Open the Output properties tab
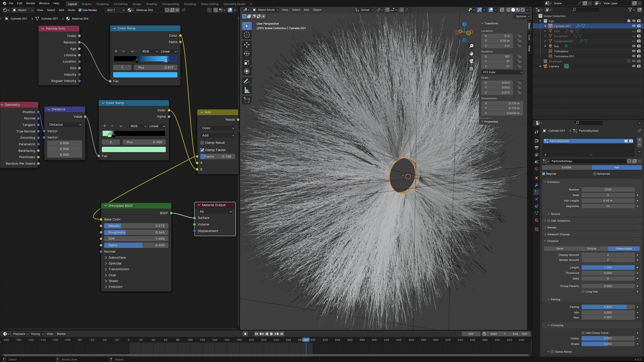Screen dimensions: 644x362 click(x=537, y=148)
